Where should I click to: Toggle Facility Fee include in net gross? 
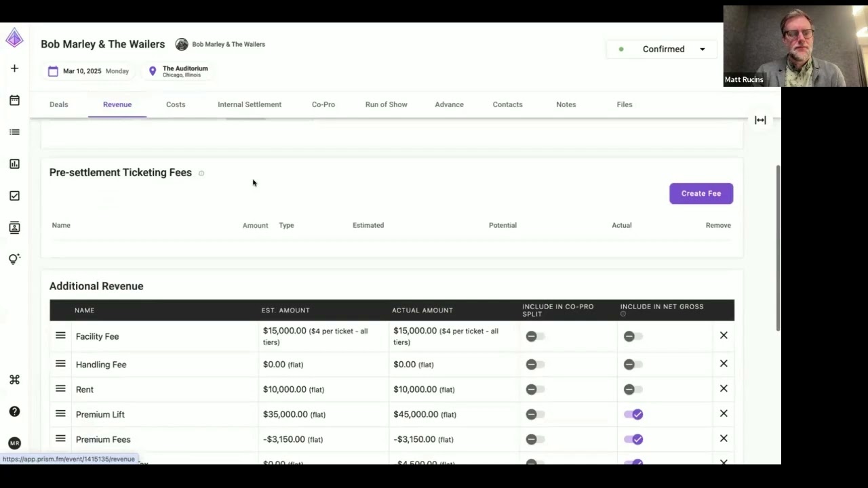point(633,336)
